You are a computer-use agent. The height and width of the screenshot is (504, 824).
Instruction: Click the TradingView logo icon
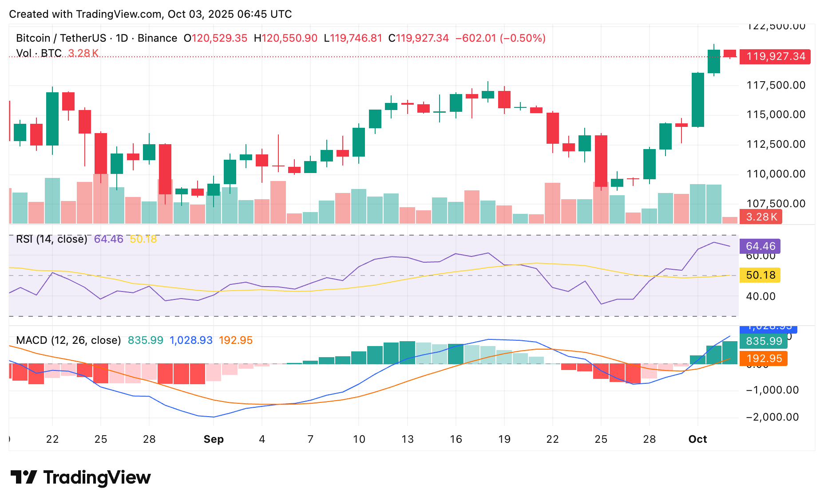(24, 477)
